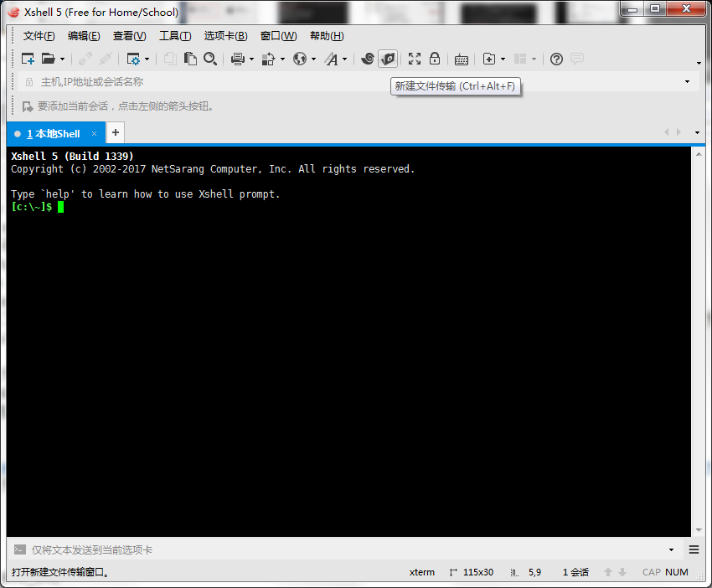
Task: Expand the new tab group dropdown arrow
Action: click(503, 59)
